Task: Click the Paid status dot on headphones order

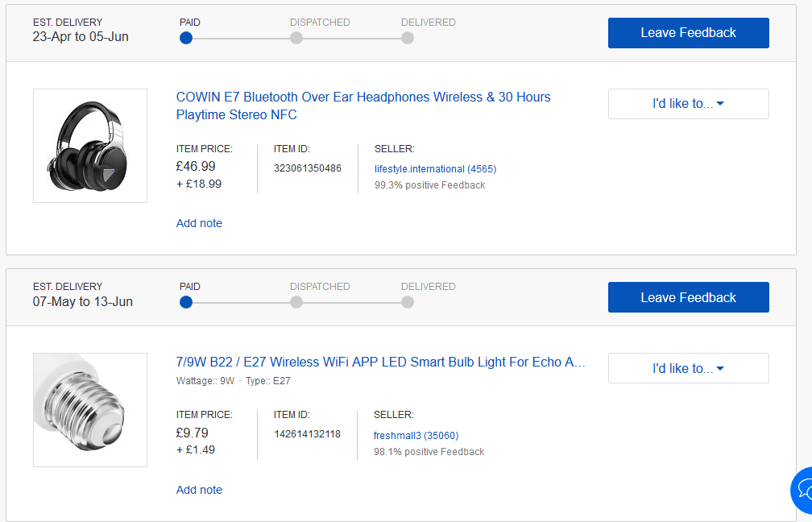Action: (x=186, y=38)
